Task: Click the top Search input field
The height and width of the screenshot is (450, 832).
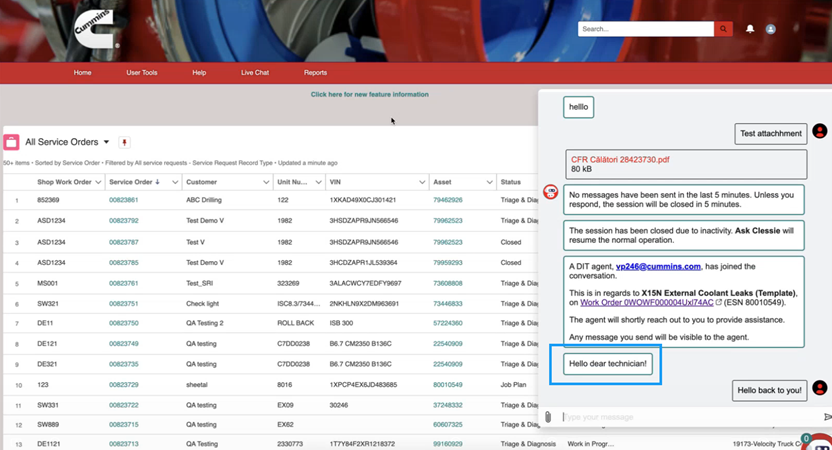Action: coord(646,29)
